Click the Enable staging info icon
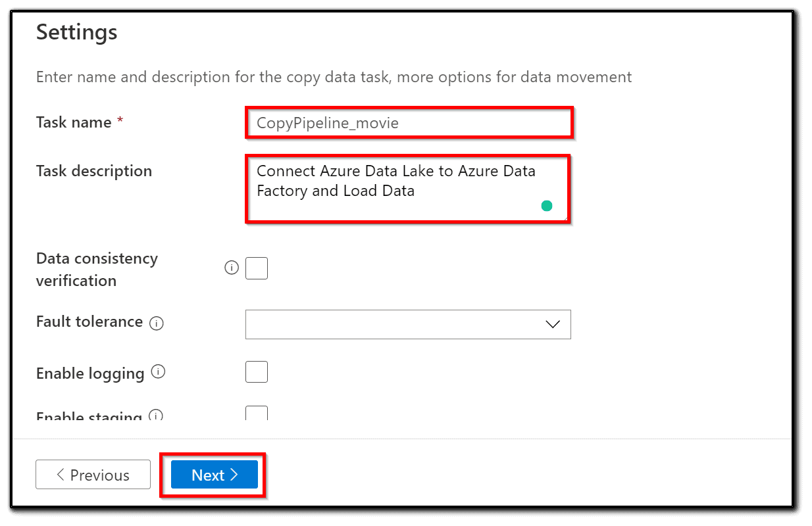 [x=156, y=416]
